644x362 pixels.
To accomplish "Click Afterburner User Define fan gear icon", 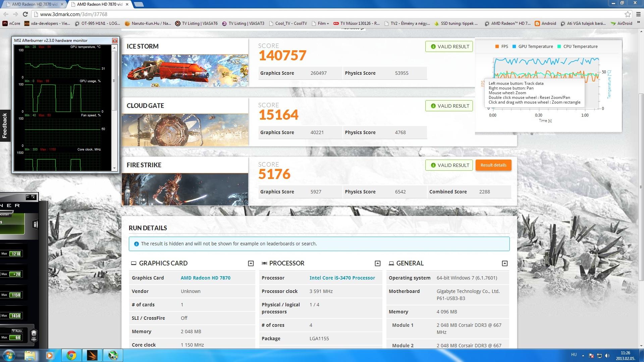I will [34, 335].
